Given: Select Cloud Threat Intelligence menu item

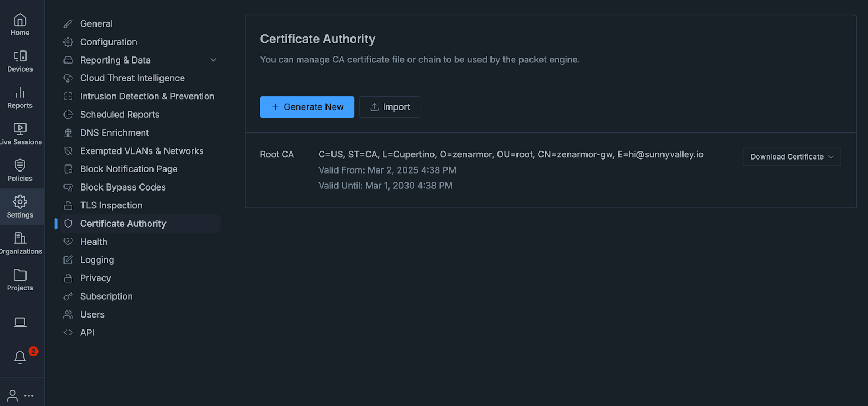Looking at the screenshot, I should tap(132, 78).
